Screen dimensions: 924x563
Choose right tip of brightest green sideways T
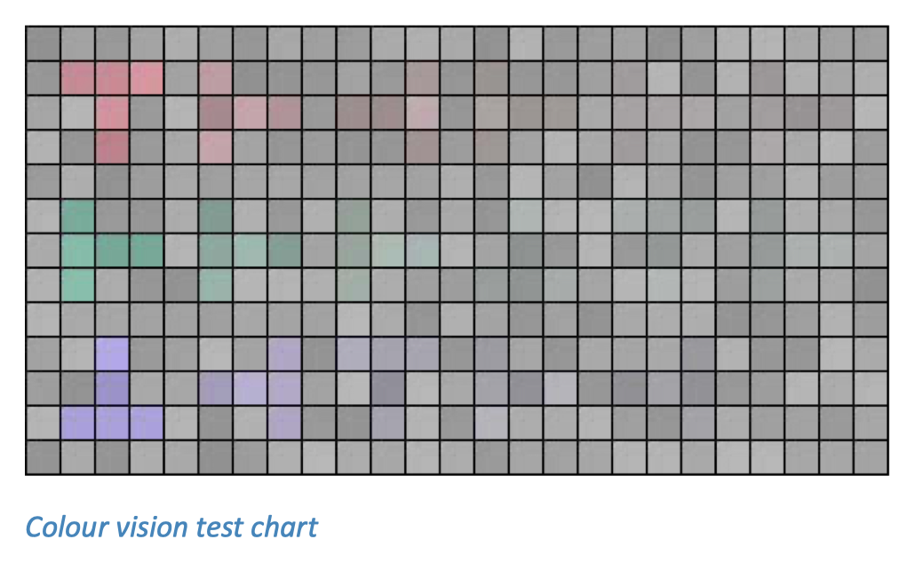(x=147, y=251)
